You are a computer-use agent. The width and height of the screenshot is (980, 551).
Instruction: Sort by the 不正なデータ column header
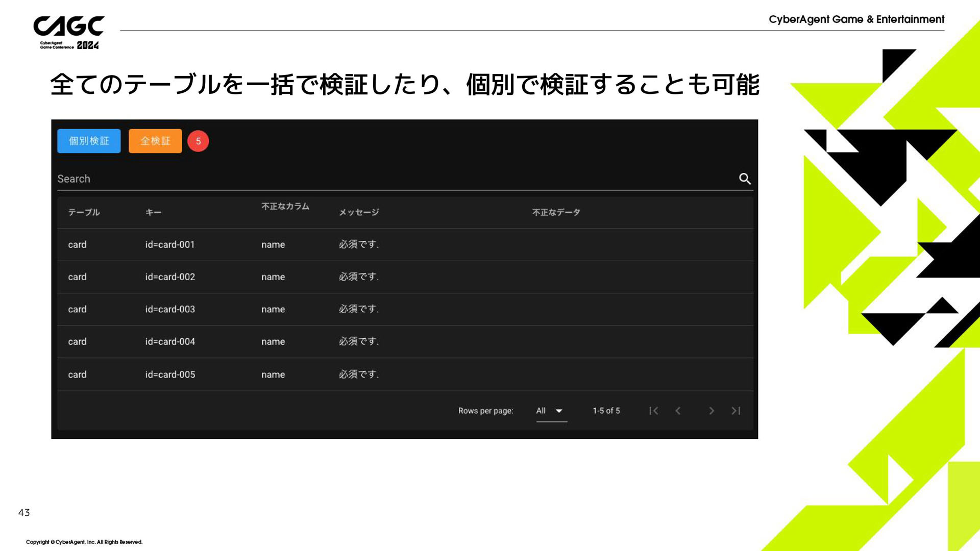[x=556, y=212]
